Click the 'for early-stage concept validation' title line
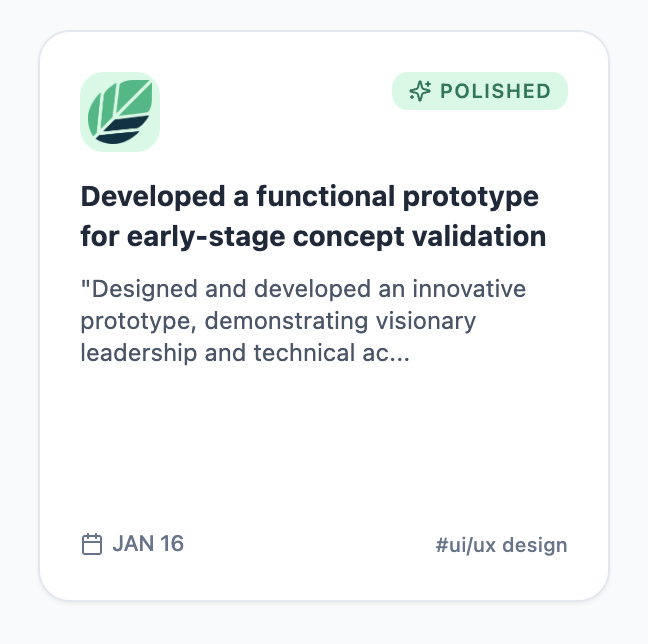 pos(313,236)
